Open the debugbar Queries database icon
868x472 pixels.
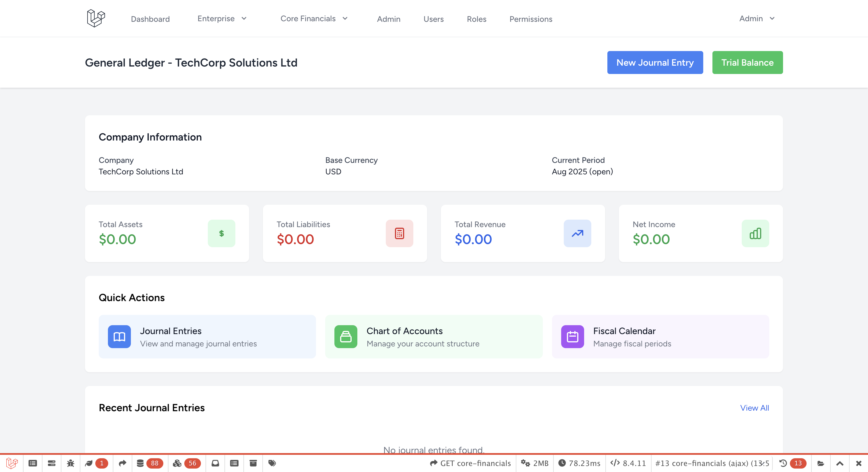[140, 463]
